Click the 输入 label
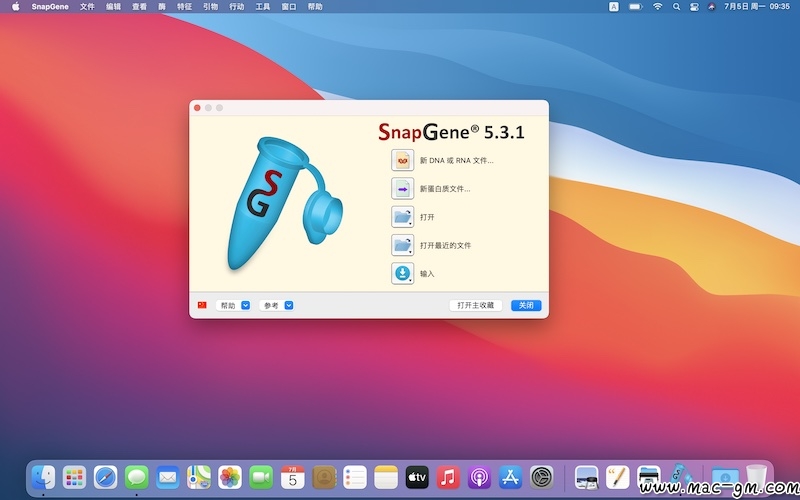The image size is (800, 500). [427, 274]
